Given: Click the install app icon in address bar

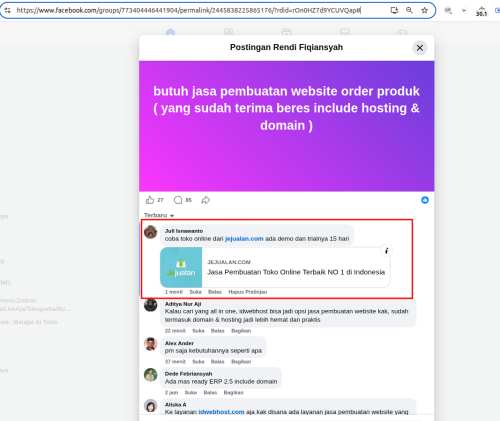Looking at the screenshot, I should pos(394,10).
